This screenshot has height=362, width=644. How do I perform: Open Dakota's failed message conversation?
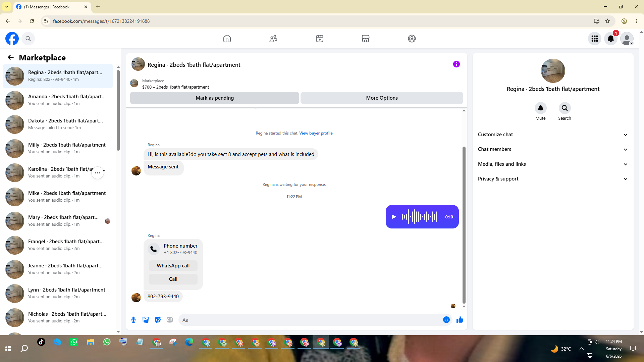pos(58,124)
